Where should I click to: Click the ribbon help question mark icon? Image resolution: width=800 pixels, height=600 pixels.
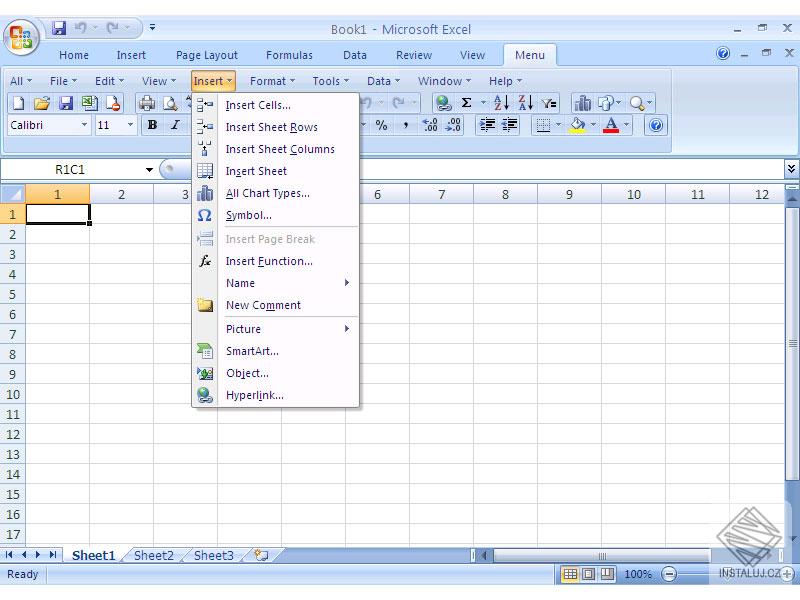723,53
